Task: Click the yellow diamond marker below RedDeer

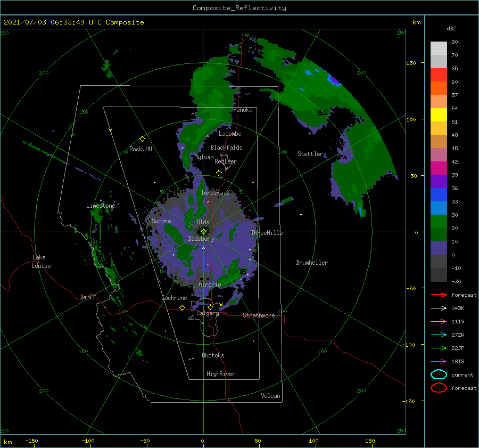Action: tap(219, 173)
